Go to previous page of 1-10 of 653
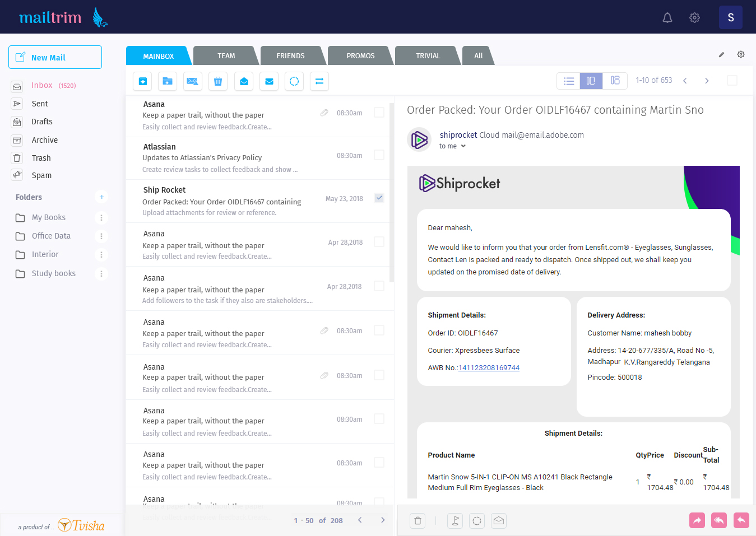The height and width of the screenshot is (536, 756). (685, 81)
